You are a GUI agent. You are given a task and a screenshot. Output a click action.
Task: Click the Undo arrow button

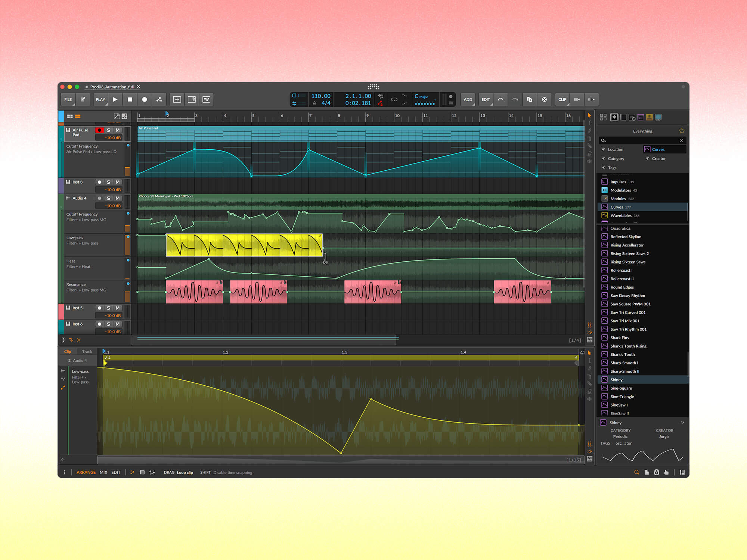coord(500,99)
